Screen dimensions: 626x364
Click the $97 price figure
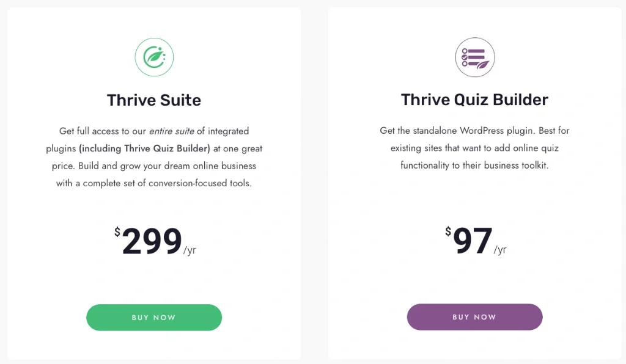tap(474, 241)
